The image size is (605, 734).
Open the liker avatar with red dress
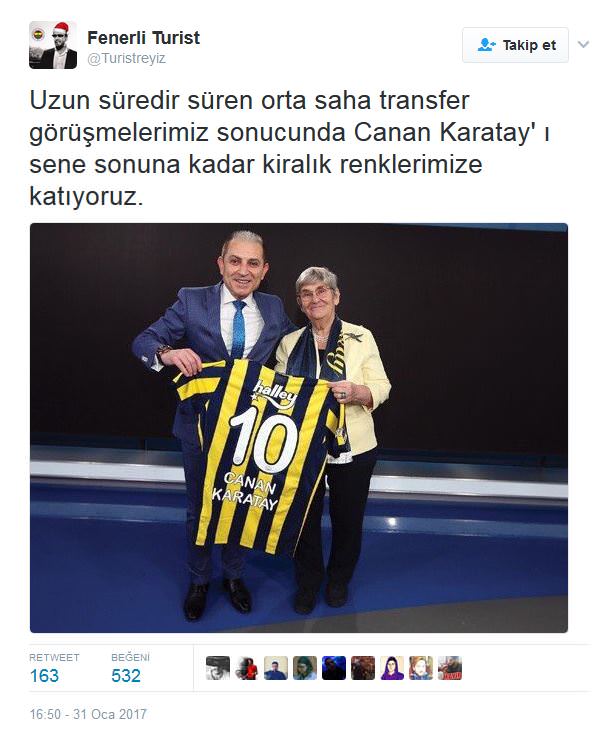[x=247, y=668]
